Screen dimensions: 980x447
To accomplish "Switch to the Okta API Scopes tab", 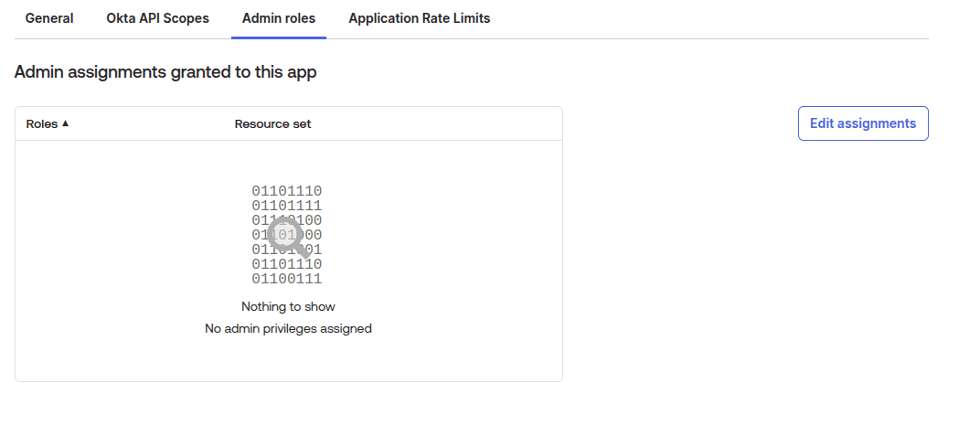I will pyautogui.click(x=157, y=18).
